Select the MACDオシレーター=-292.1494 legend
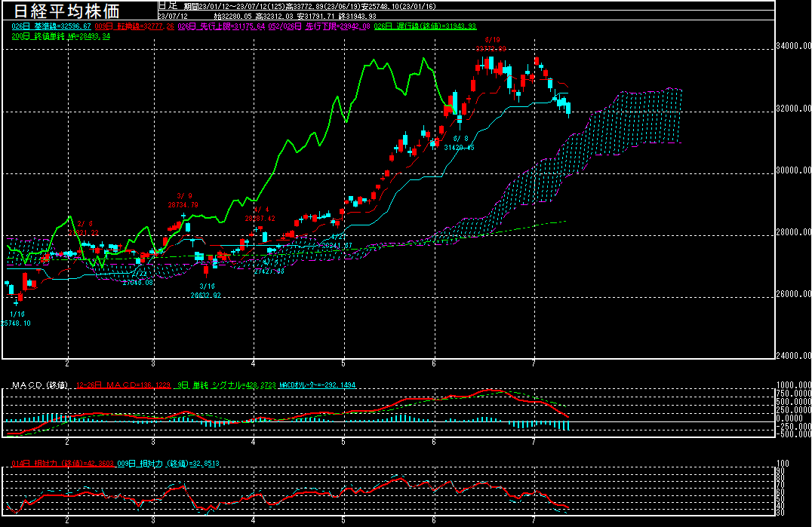 317,385
